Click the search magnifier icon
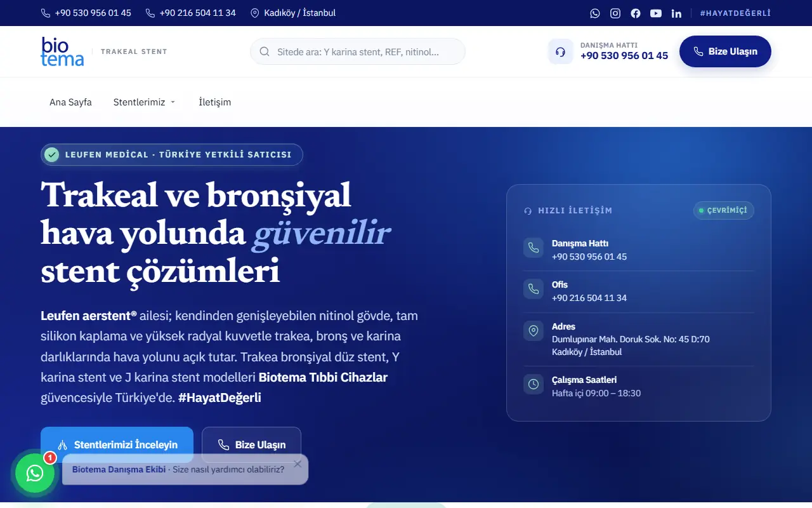This screenshot has height=508, width=812. point(265,51)
